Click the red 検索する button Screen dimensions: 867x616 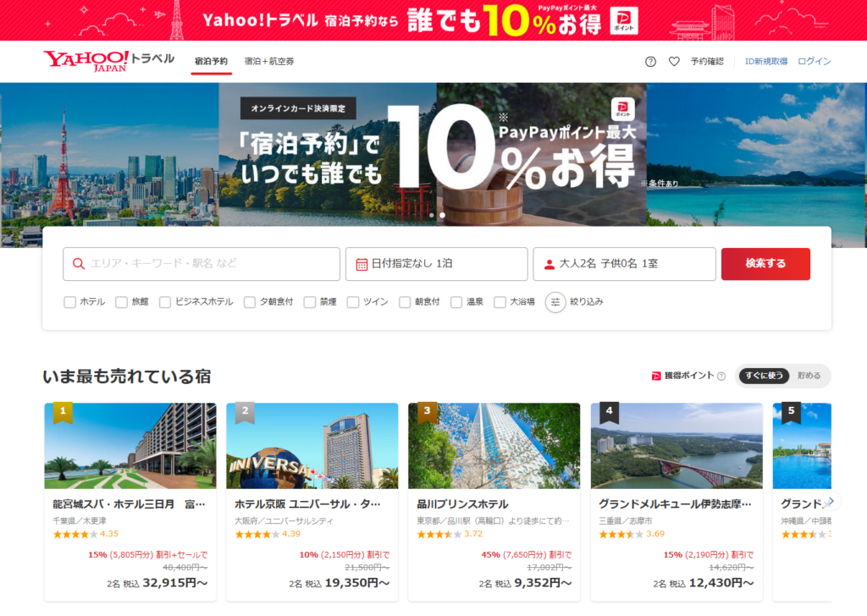click(x=765, y=264)
